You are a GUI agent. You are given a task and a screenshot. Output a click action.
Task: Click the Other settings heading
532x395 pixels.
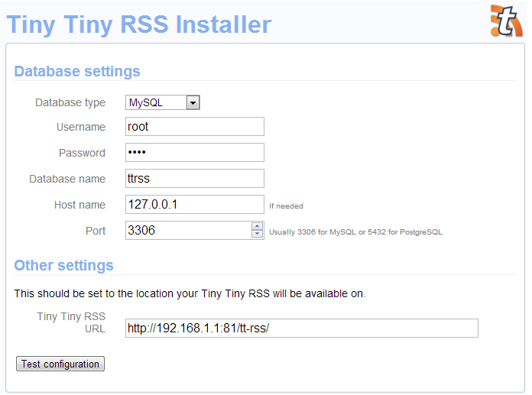point(63,265)
